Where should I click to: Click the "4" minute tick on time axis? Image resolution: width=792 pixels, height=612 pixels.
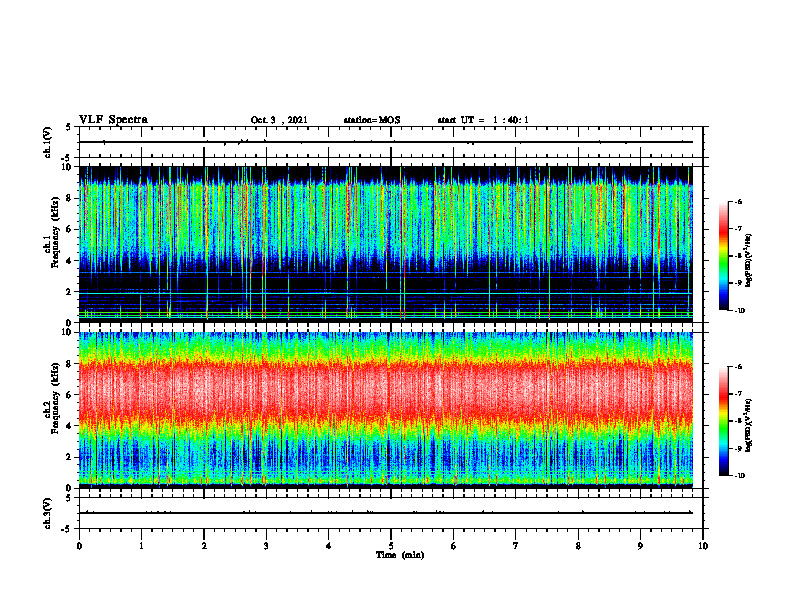[x=329, y=546]
